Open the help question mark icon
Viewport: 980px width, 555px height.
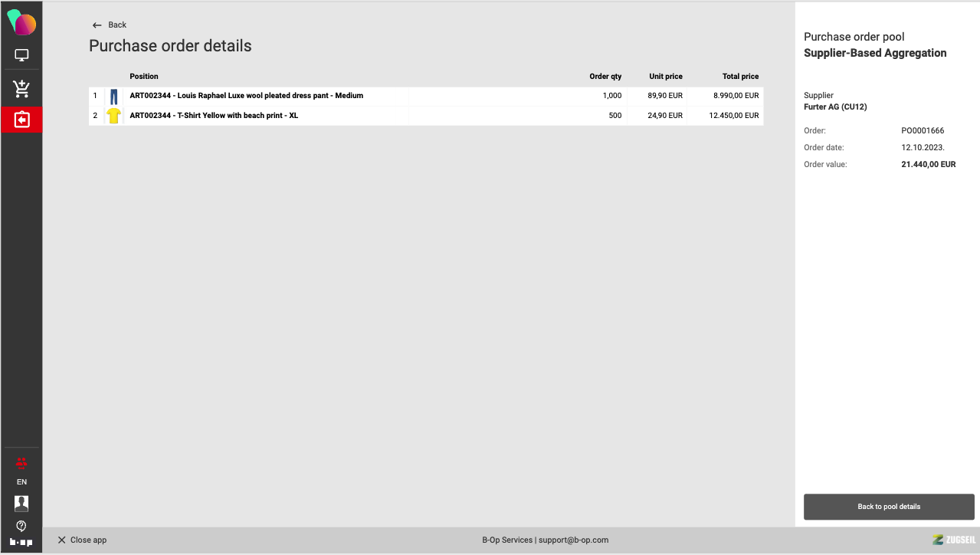[x=21, y=526]
